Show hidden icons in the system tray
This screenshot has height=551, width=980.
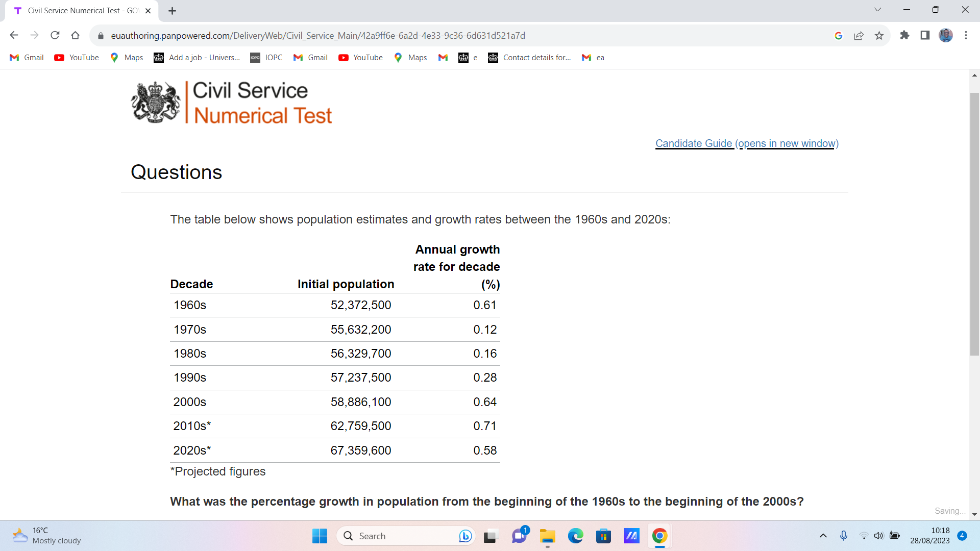pyautogui.click(x=823, y=536)
